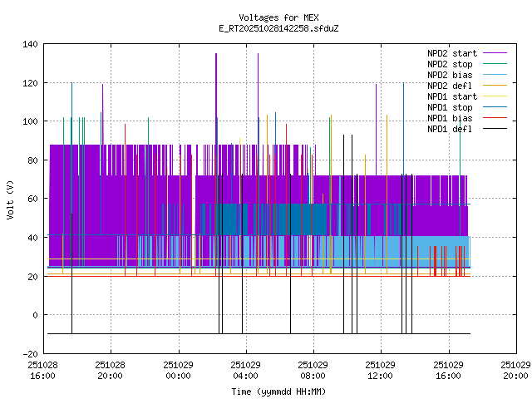This screenshot has width=532, height=399.
Task: Click the 251028 20:00 time tick label
Action: (x=110, y=370)
